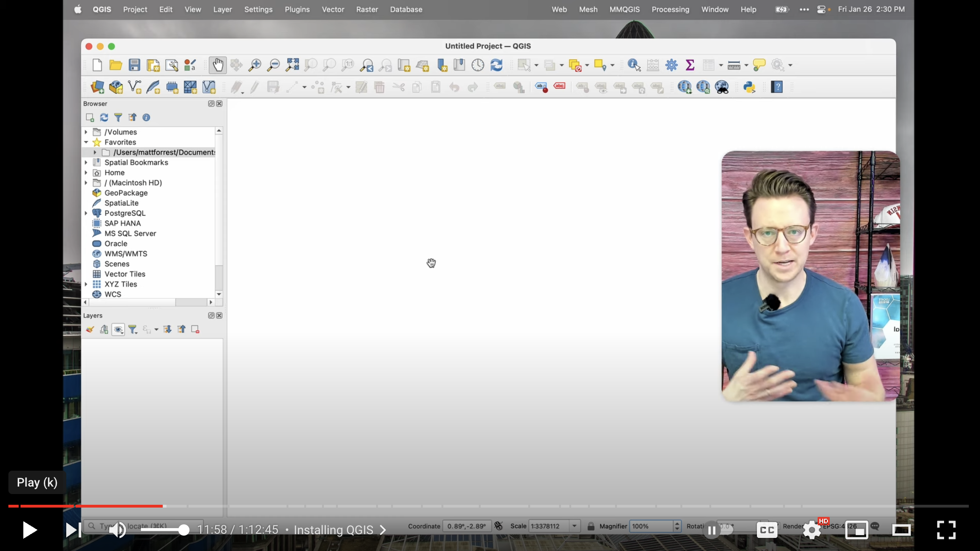Expand the /Volumes tree node
Screen dimensions: 980x551
click(x=86, y=132)
